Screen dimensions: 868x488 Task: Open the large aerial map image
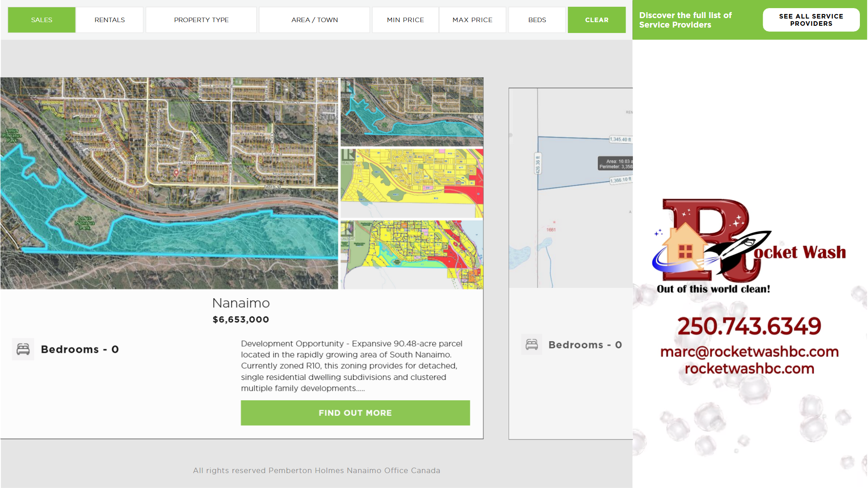coord(169,183)
